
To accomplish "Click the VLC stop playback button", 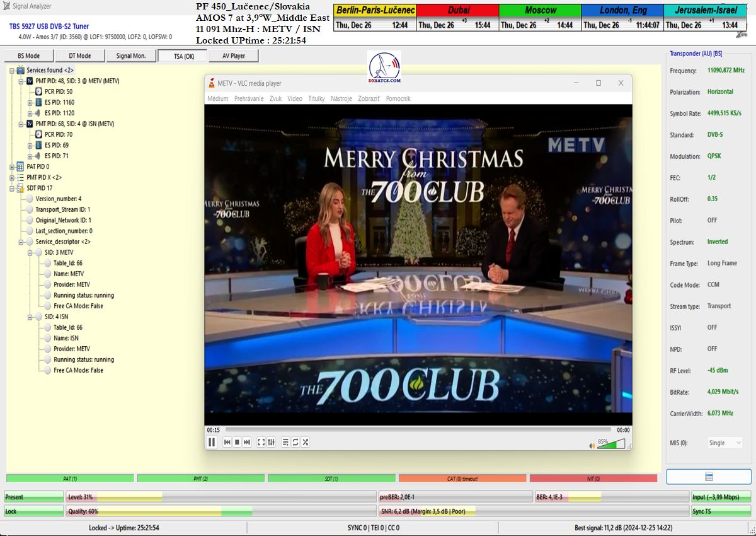I will (x=237, y=443).
